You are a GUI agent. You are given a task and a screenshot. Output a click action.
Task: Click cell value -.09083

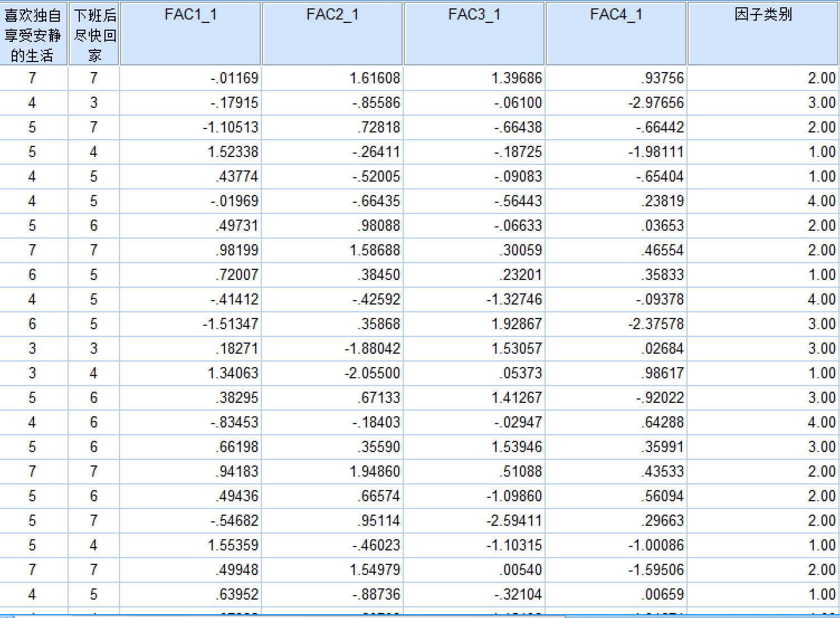pyautogui.click(x=518, y=177)
